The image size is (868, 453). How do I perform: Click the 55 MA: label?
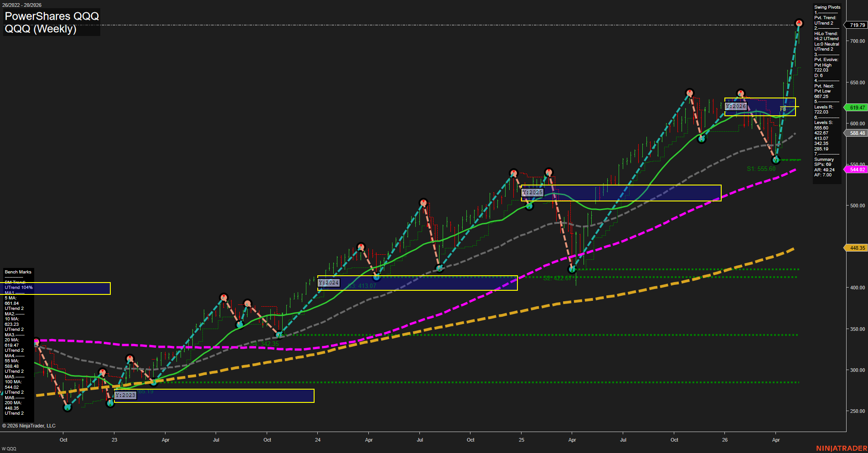click(x=12, y=361)
